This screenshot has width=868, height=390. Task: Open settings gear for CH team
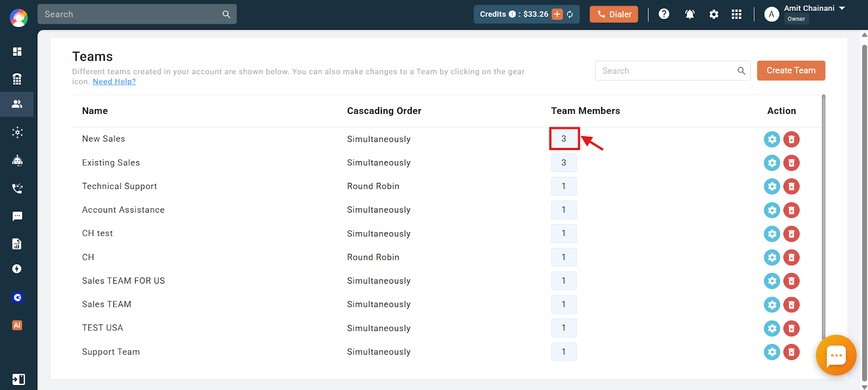772,257
